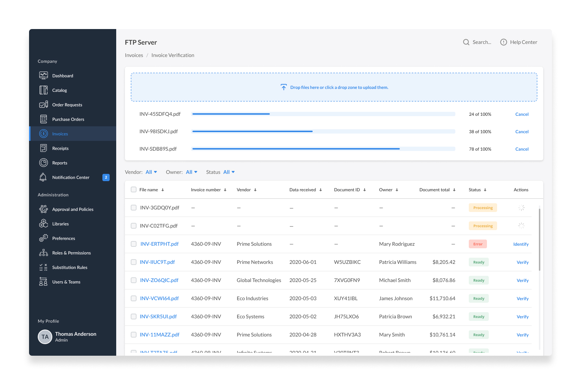
Task: Check the box for INV-11MAZZ.pdf
Action: tap(134, 335)
